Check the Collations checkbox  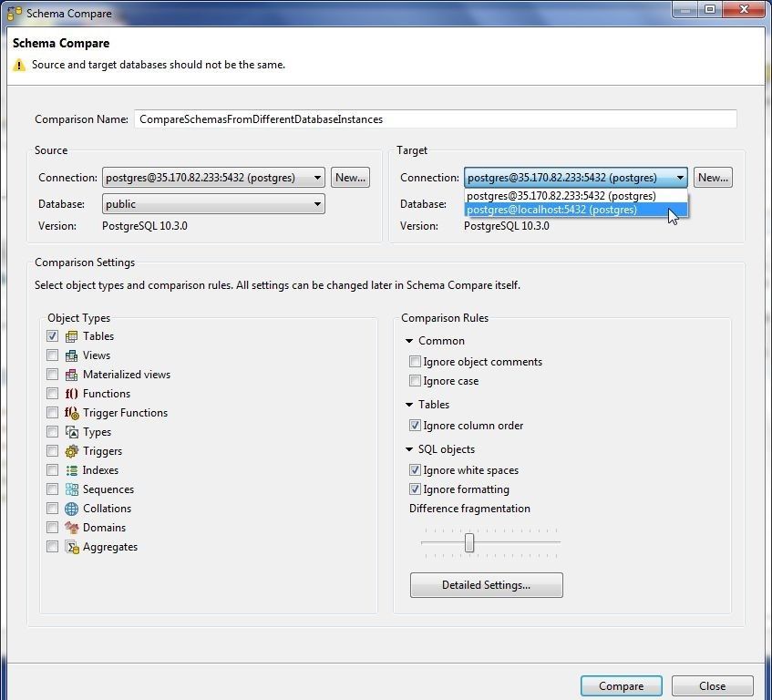[x=52, y=509]
